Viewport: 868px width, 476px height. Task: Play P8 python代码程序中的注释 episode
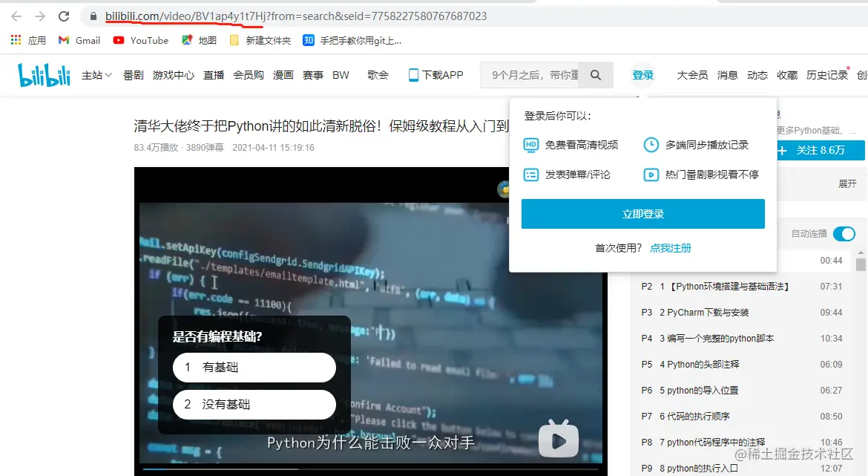742,442
